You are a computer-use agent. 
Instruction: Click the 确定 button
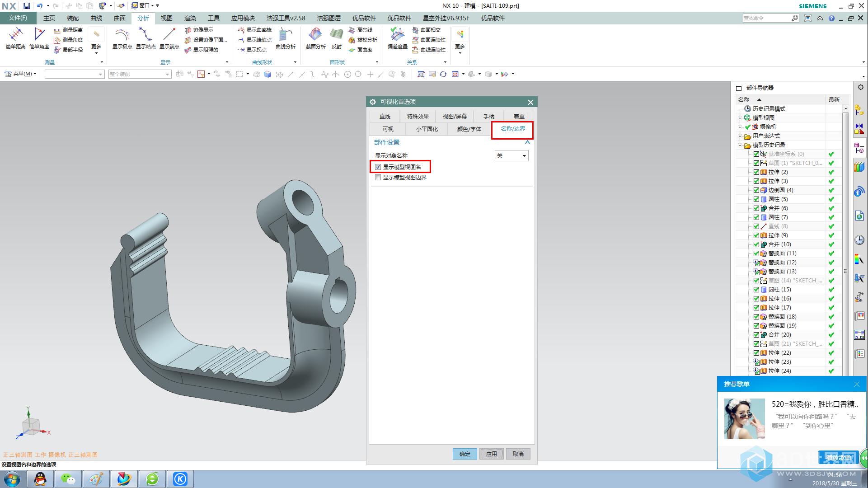(465, 454)
